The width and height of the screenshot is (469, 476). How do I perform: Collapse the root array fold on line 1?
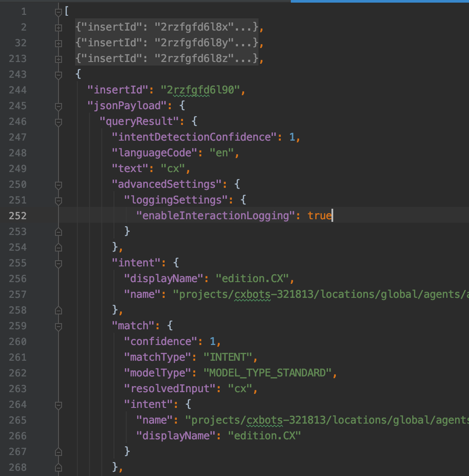pyautogui.click(x=58, y=12)
